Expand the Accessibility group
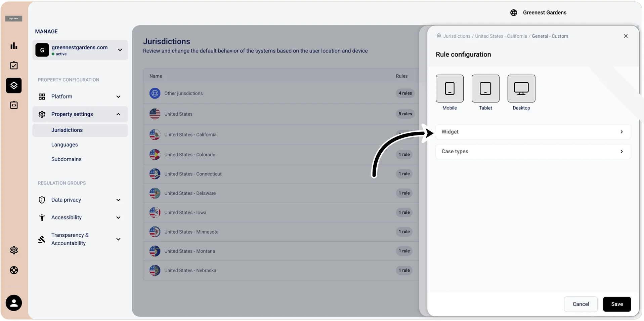The height and width of the screenshot is (321, 644). click(80, 217)
